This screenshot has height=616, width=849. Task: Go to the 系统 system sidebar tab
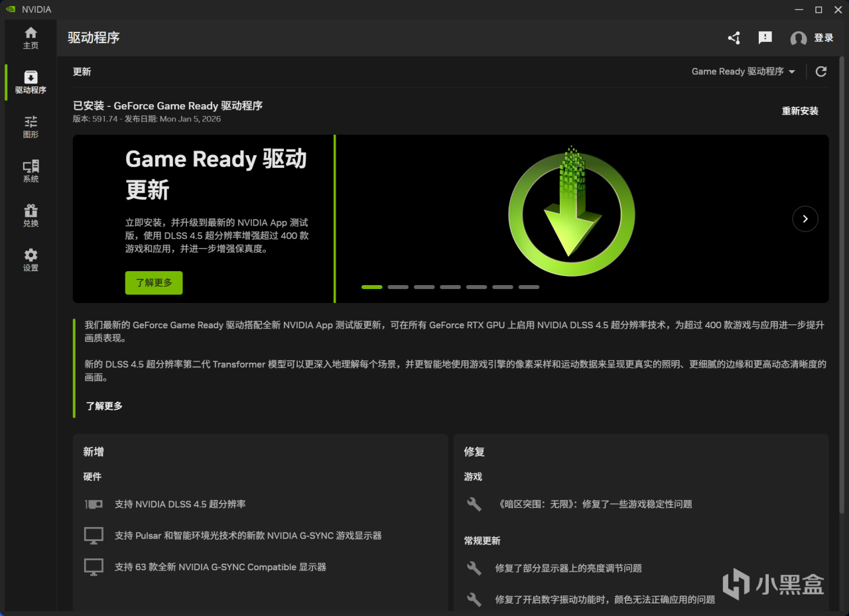coord(31,171)
